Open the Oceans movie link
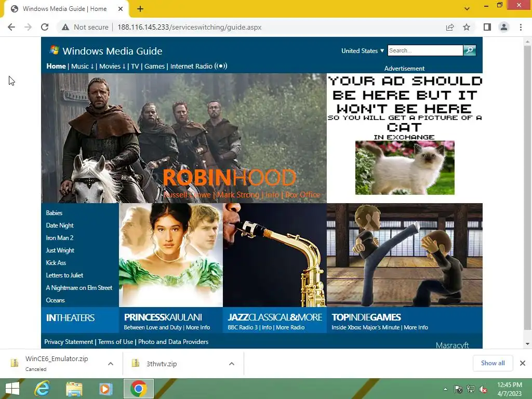532x399 pixels. (x=55, y=300)
